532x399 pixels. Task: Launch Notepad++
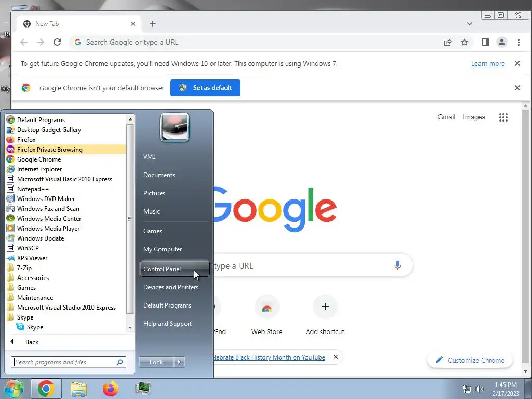pyautogui.click(x=65, y=189)
